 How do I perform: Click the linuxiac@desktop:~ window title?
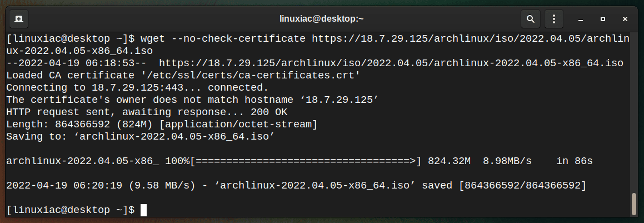322,19
